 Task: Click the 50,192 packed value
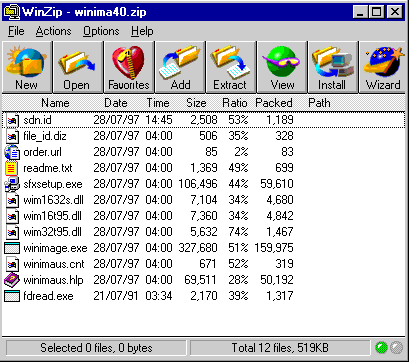[277, 280]
